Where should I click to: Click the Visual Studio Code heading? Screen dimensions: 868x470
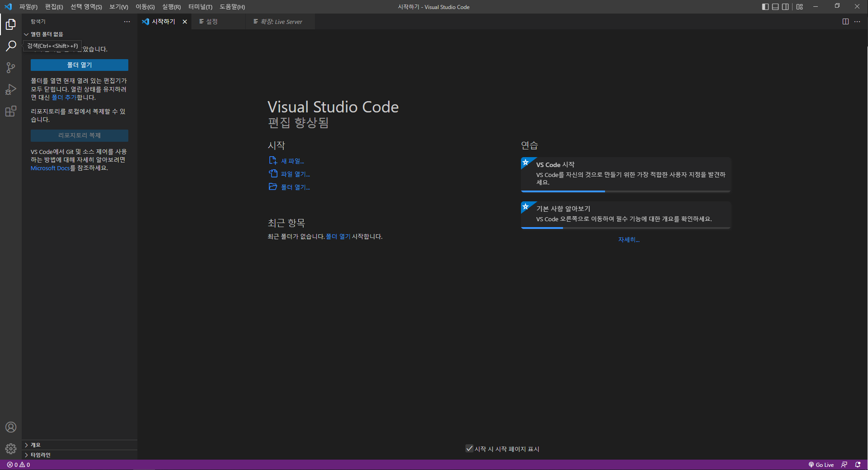coord(333,107)
